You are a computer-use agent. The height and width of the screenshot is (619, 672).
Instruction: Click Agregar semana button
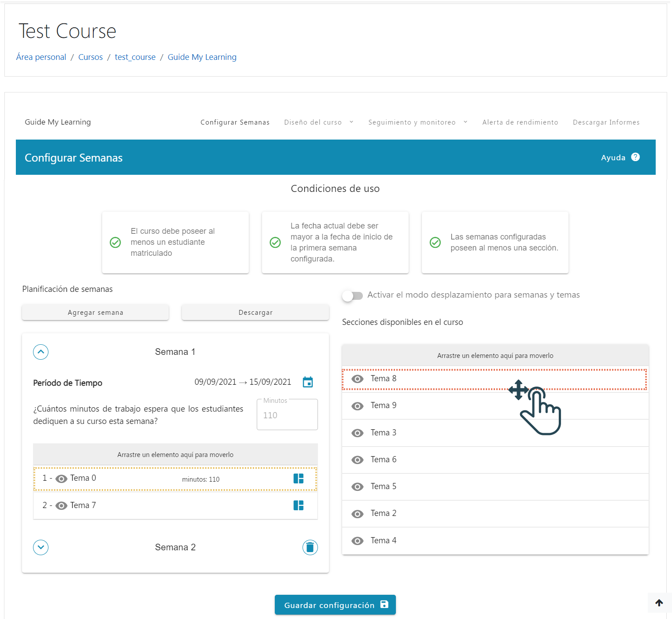(x=96, y=312)
